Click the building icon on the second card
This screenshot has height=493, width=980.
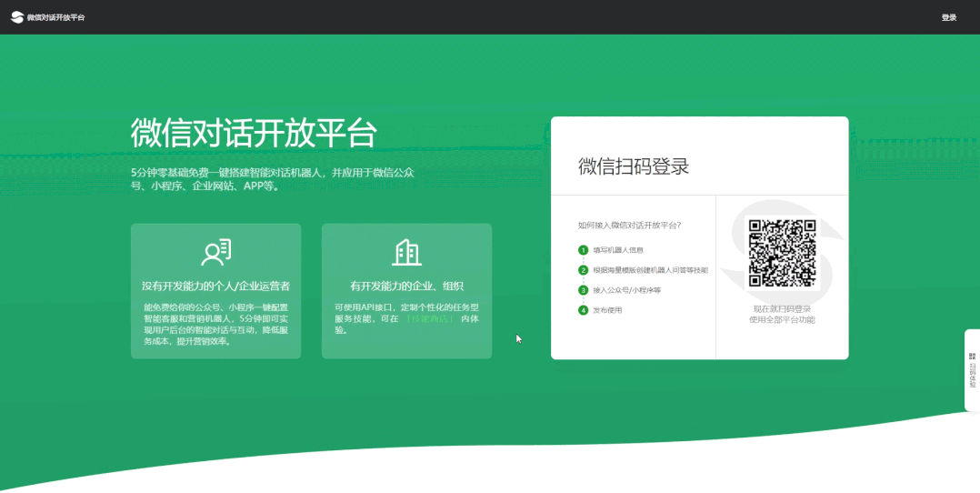point(407,252)
